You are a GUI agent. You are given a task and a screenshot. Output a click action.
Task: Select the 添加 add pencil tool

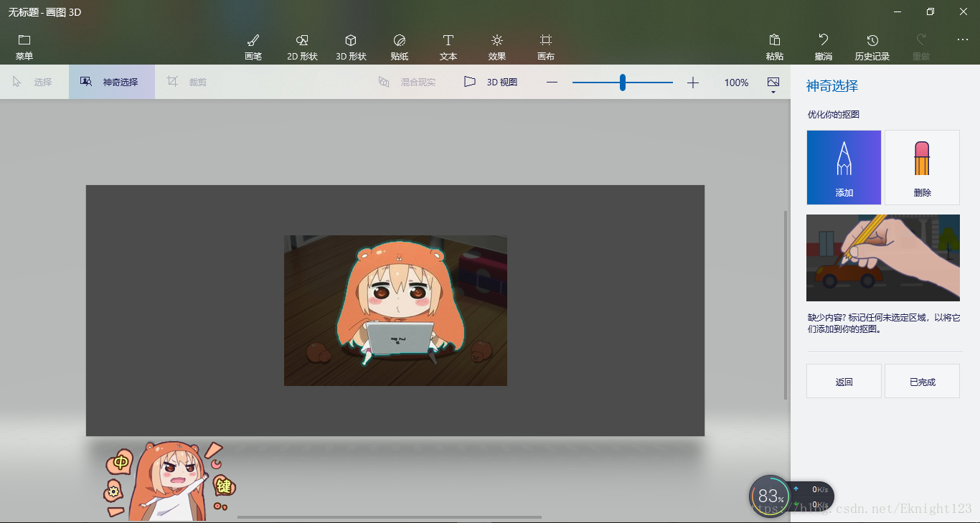[x=844, y=167]
